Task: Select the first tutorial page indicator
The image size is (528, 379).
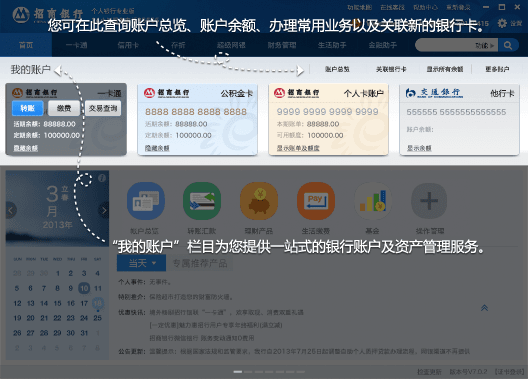Action: pyautogui.click(x=238, y=372)
